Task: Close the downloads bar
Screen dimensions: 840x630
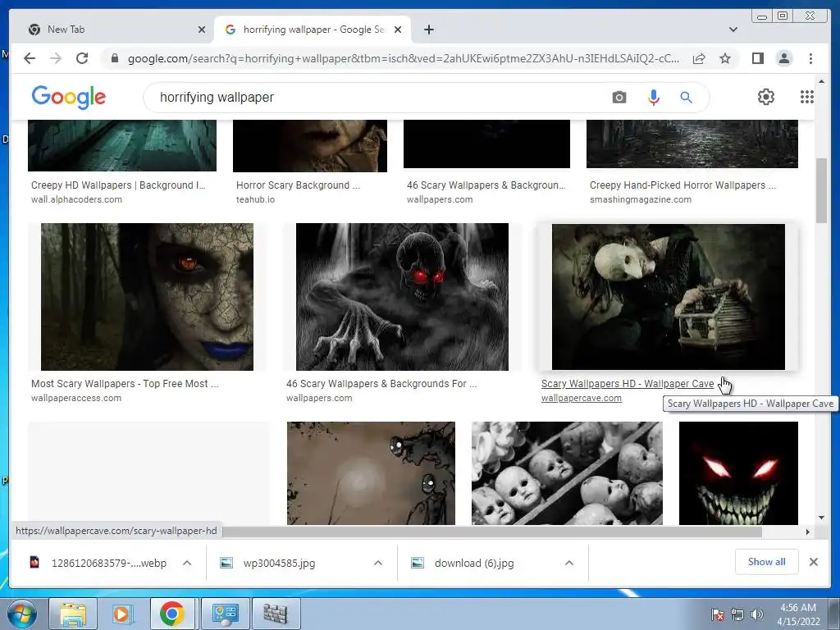Action: [813, 562]
